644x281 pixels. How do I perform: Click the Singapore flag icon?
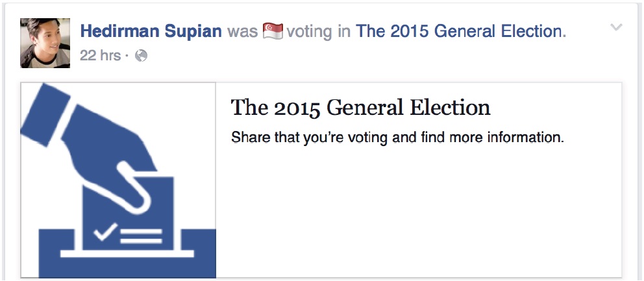click(x=273, y=31)
